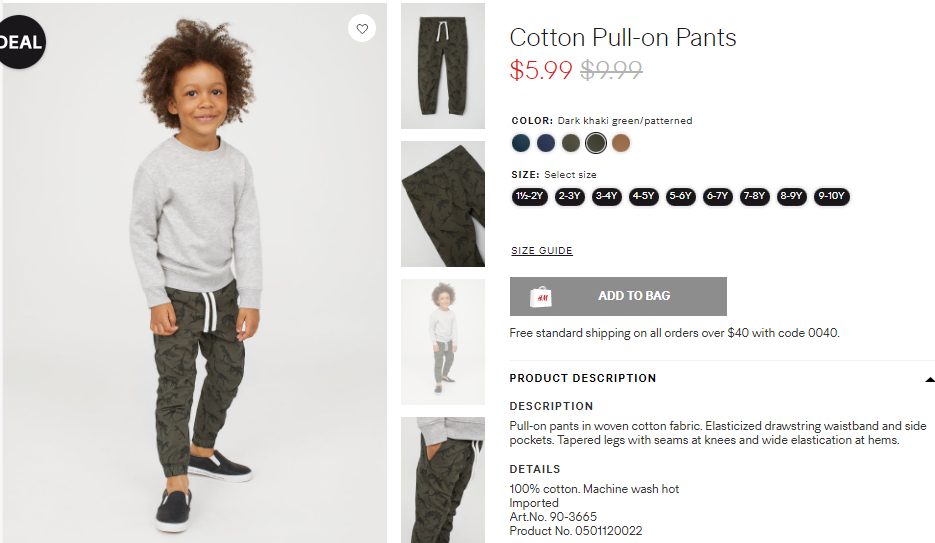Choose the olive green color swatch
The height and width of the screenshot is (543, 935).
coord(571,143)
